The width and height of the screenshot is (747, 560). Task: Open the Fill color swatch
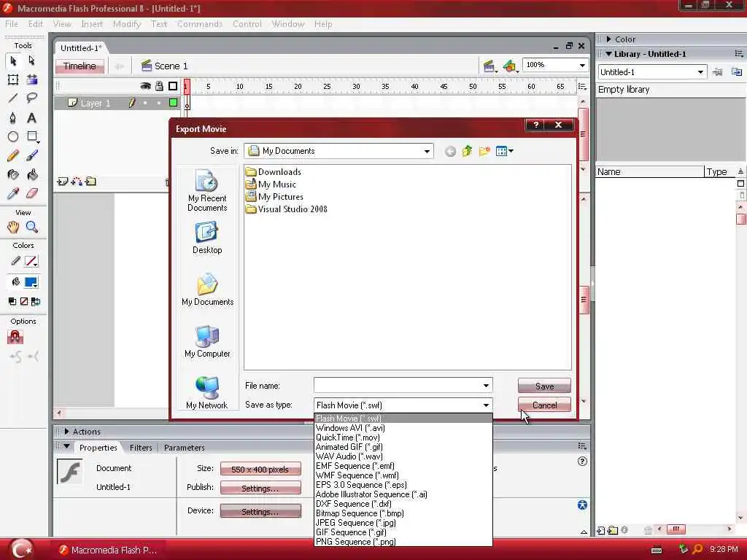[31, 282]
